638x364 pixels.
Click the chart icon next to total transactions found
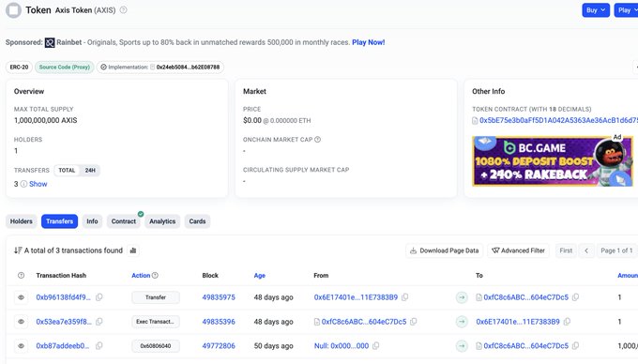[133, 250]
